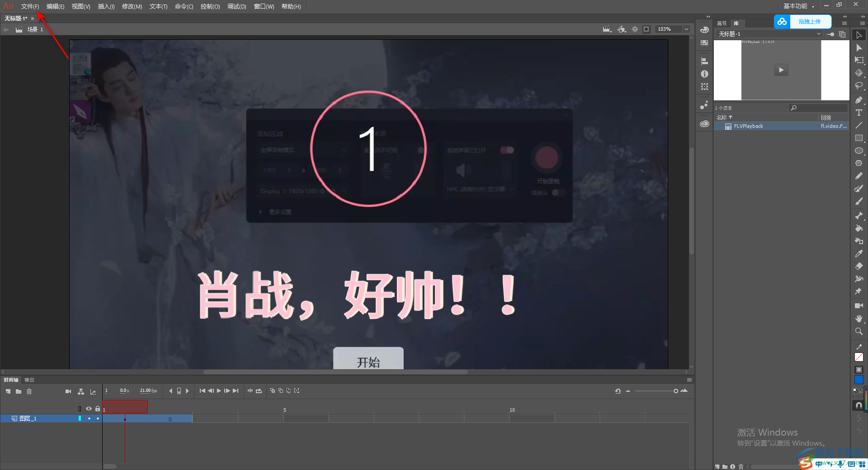
Task: Select the Eraser tool
Action: click(859, 266)
